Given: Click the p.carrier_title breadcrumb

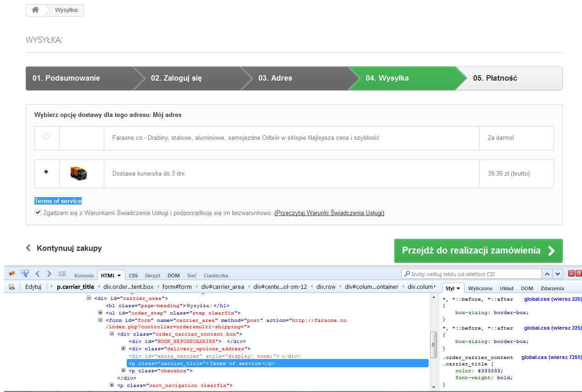Looking at the screenshot, I should pos(75,287).
